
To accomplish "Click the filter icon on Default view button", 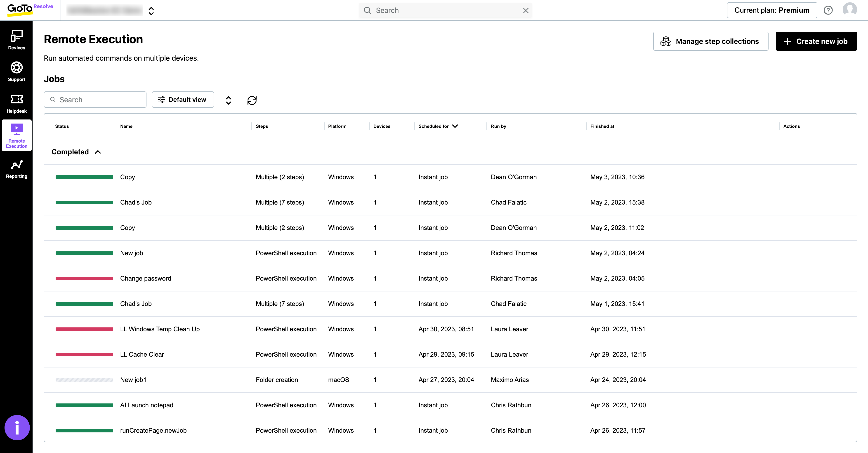I will pyautogui.click(x=161, y=100).
